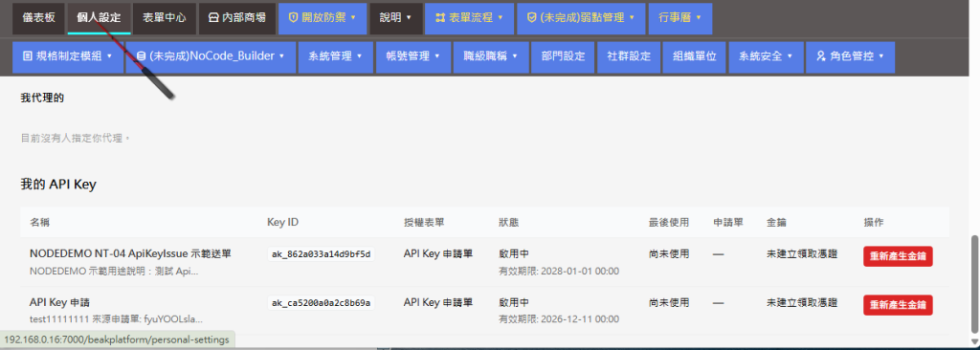This screenshot has width=980, height=350.
Task: Open the 社群設定 menu item
Action: pyautogui.click(x=629, y=56)
